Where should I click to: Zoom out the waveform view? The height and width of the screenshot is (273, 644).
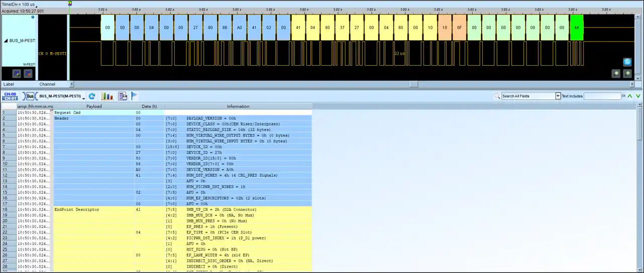pos(616,73)
